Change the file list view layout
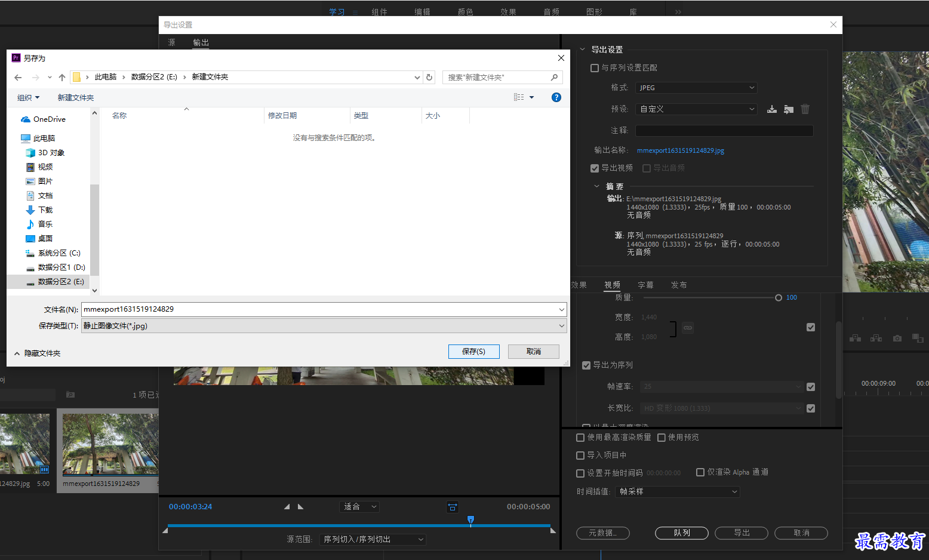This screenshot has height=560, width=929. tap(519, 97)
